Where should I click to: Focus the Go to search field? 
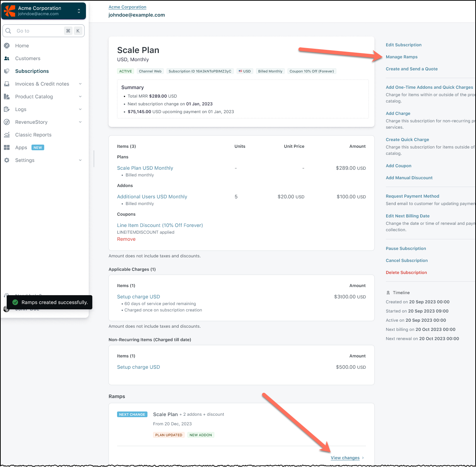[39, 31]
